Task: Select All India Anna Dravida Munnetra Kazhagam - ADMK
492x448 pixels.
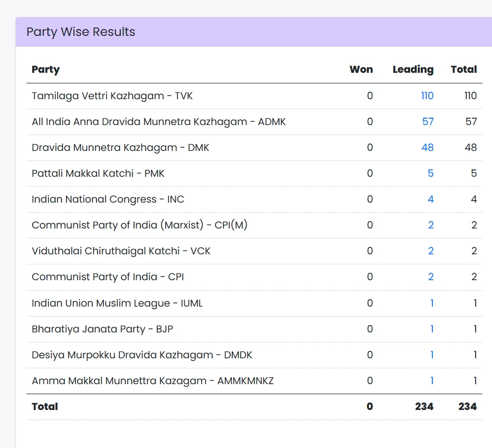Action: point(159,121)
